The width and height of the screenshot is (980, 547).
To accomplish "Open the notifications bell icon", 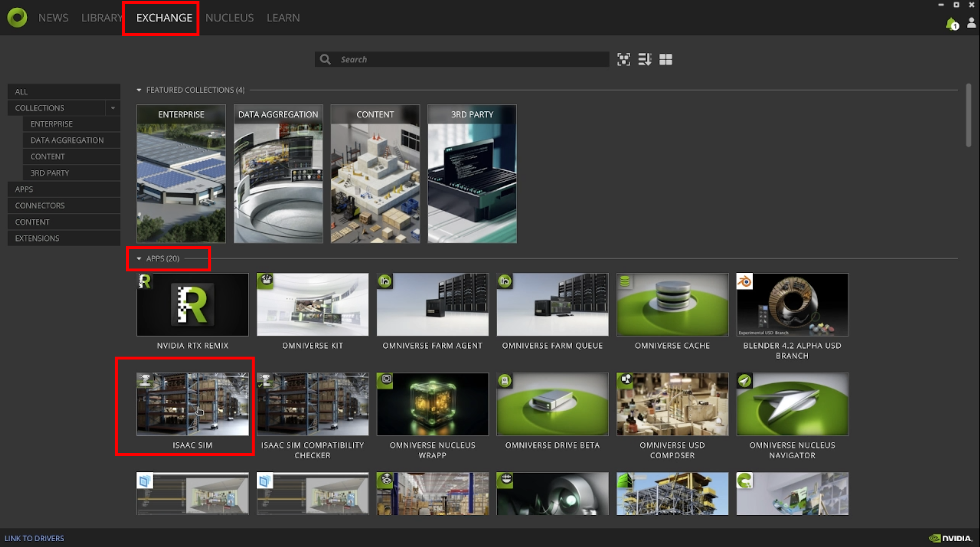I will (951, 24).
